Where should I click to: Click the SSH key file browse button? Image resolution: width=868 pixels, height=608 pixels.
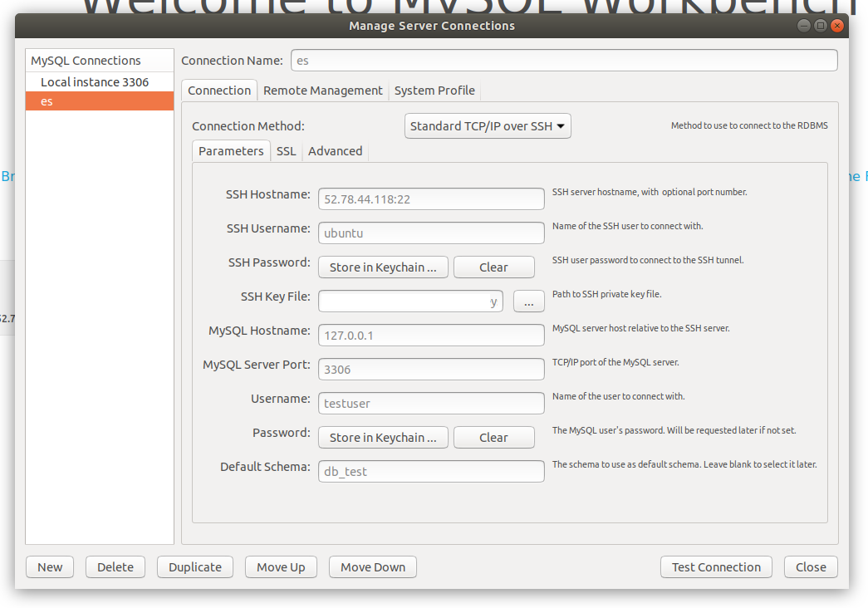click(528, 302)
